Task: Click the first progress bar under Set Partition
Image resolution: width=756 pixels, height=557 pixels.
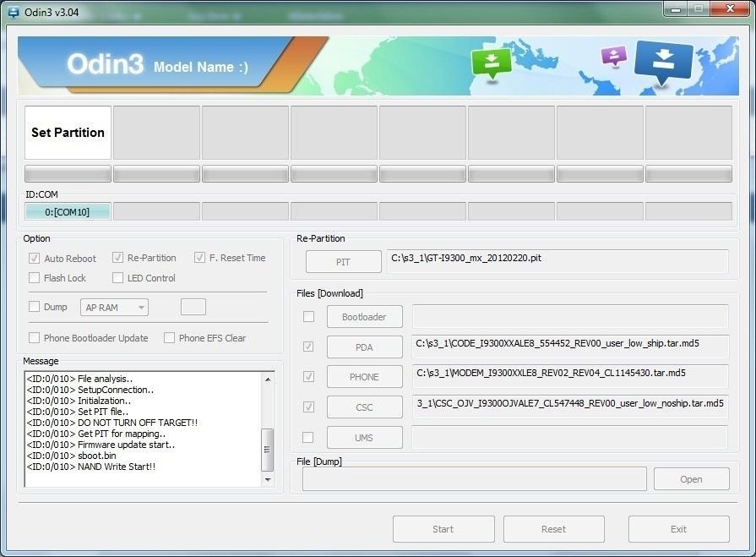Action: click(x=68, y=173)
